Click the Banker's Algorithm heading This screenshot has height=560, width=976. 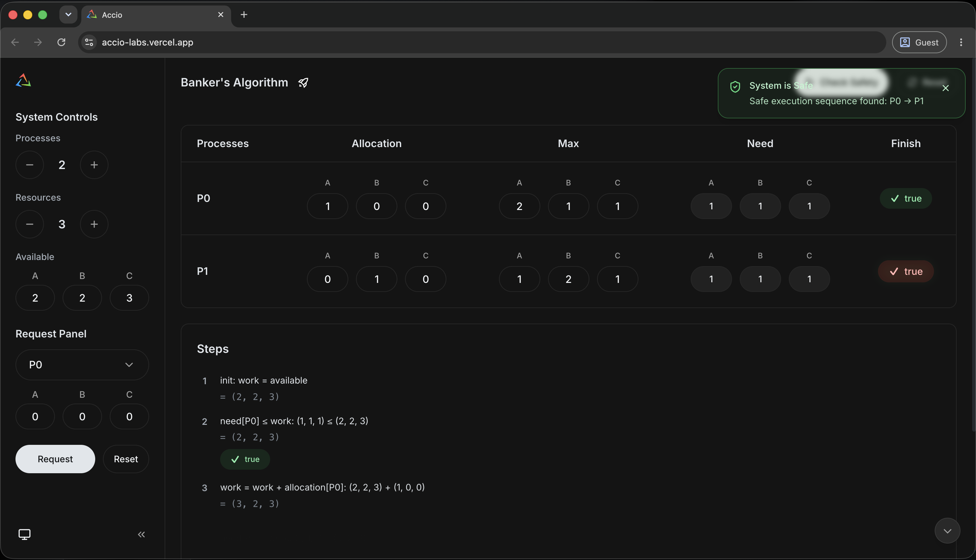234,83
